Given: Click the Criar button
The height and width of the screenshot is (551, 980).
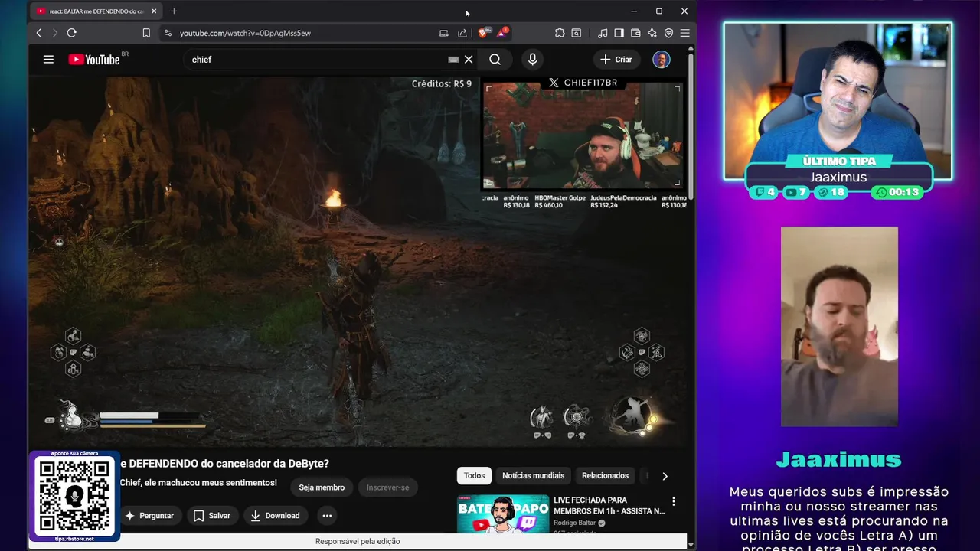Looking at the screenshot, I should tap(616, 60).
